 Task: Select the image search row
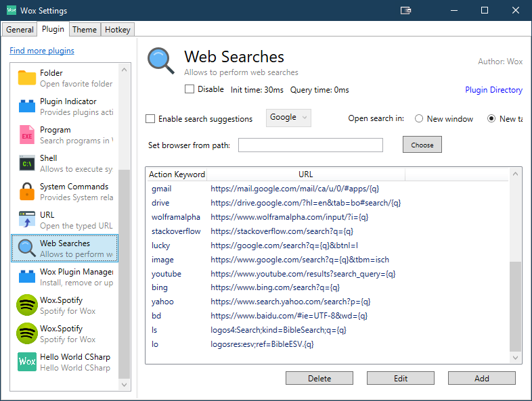[x=328, y=260]
